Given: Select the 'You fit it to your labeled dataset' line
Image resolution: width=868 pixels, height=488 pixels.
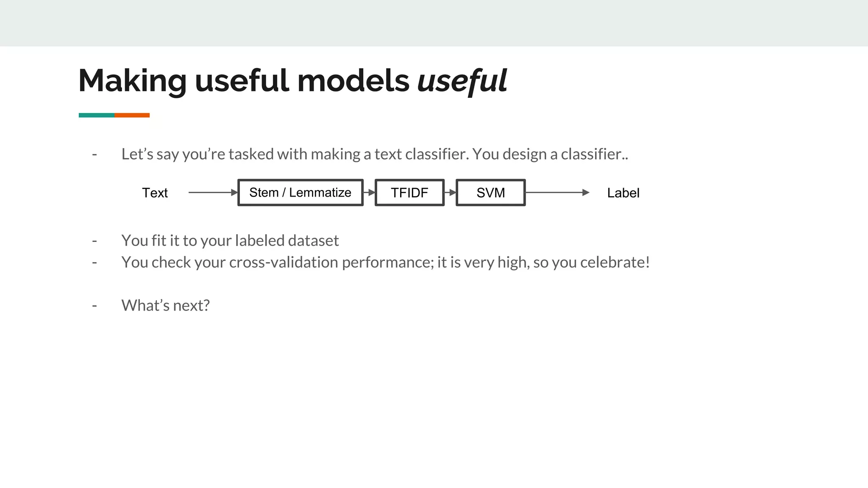Looking at the screenshot, I should [x=230, y=241].
